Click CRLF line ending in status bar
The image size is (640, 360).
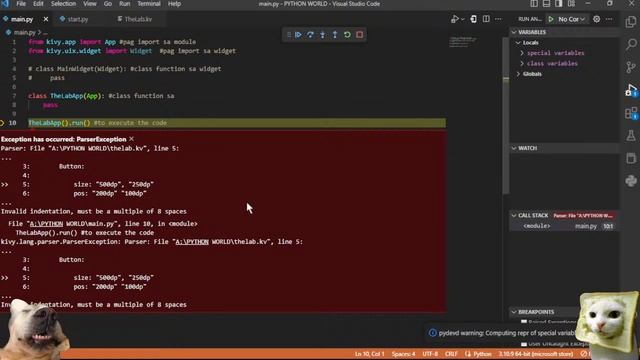451,354
